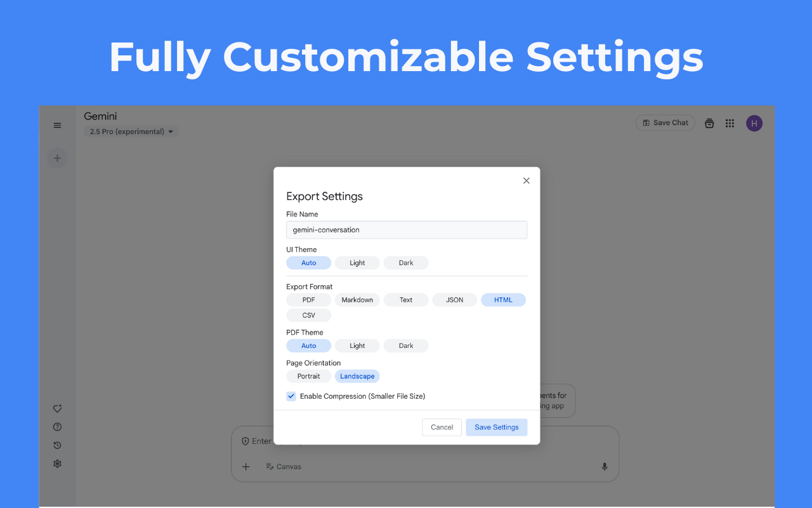
Task: Open the 2.5 Pro (experimental) model dropdown
Action: pos(131,131)
